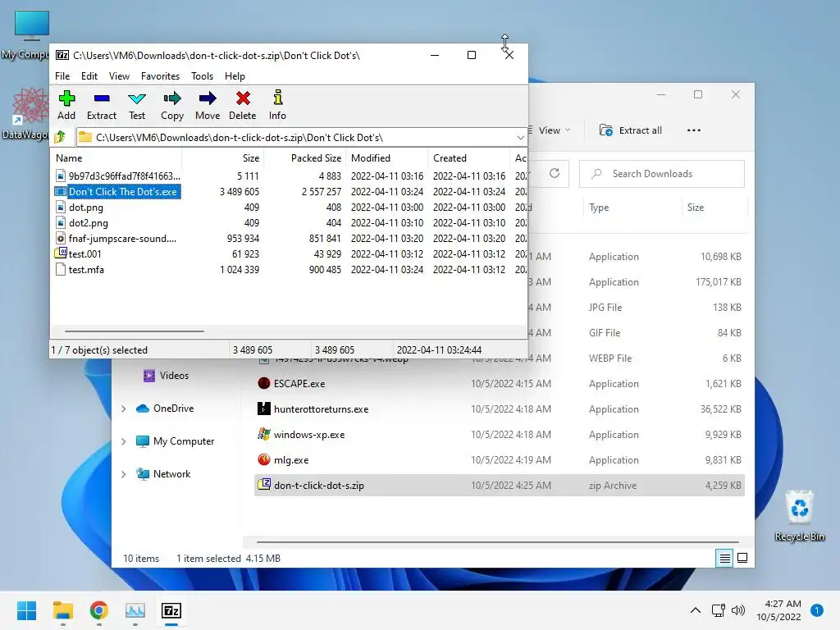The height and width of the screenshot is (630, 840).
Task: Click the Copy icon in 7-Zip toolbar
Action: [172, 98]
